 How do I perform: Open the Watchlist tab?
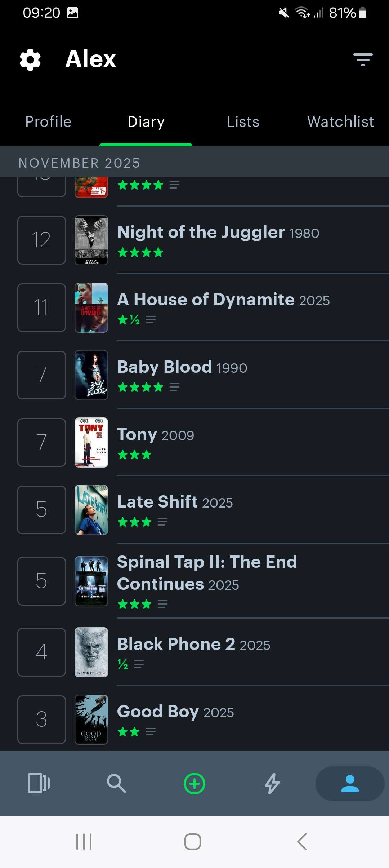[x=340, y=122]
